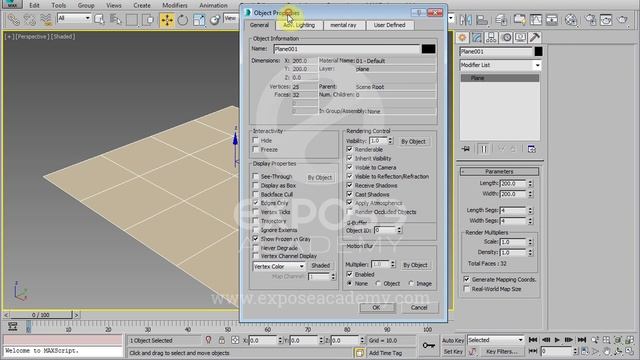Toggle the Renderable checkbox
The height and width of the screenshot is (360, 640).
[350, 149]
